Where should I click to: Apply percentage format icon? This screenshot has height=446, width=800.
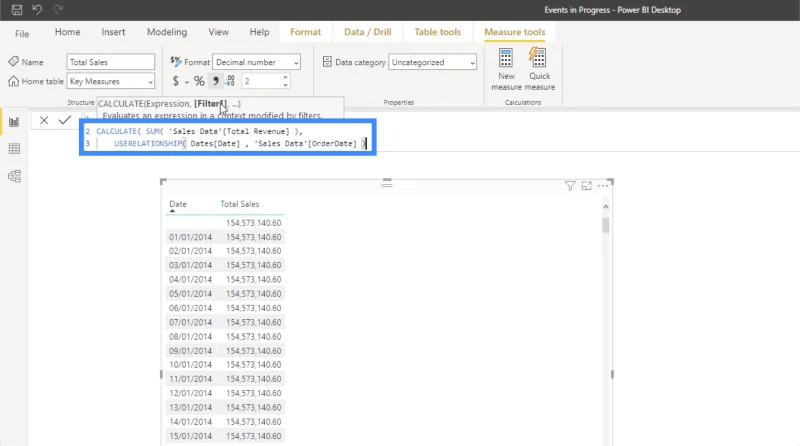(x=199, y=81)
